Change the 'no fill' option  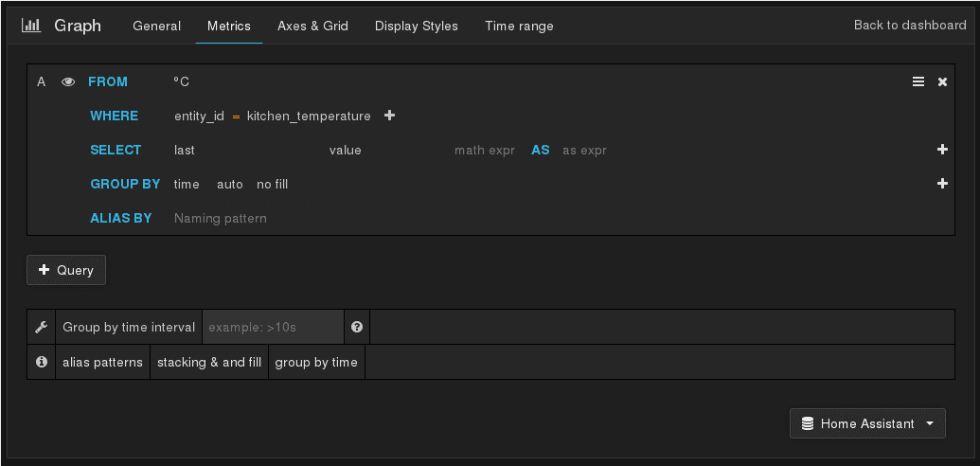272,184
